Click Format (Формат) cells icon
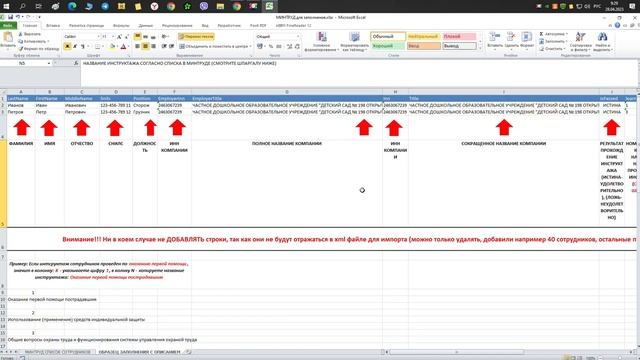640x360 pixels. point(527,40)
